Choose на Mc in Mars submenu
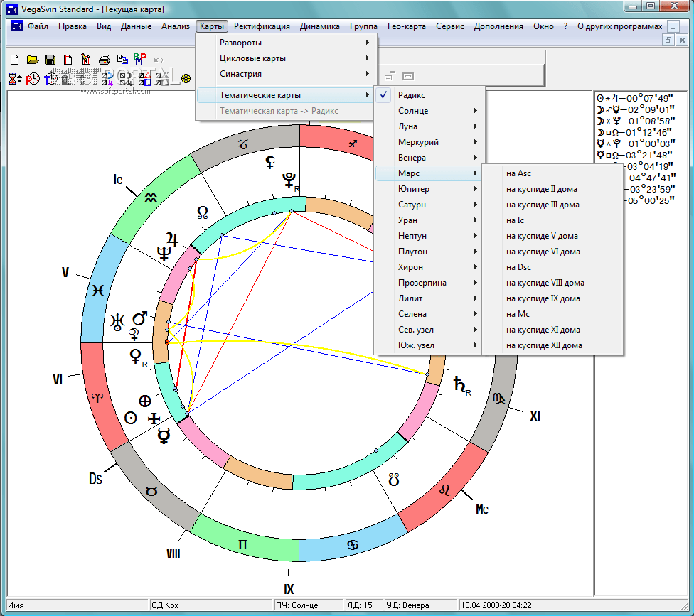Image resolution: width=694 pixels, height=616 pixels. [552, 313]
